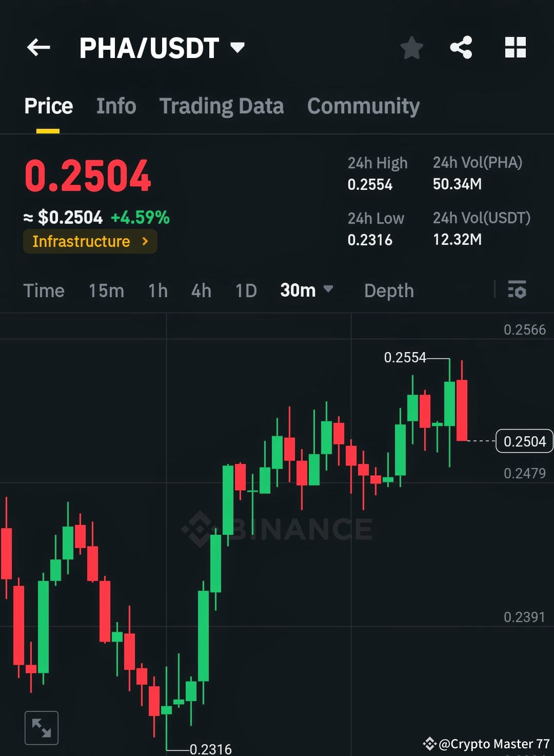Switch to the Info tab
Viewport: 554px width, 756px height.
[x=115, y=106]
